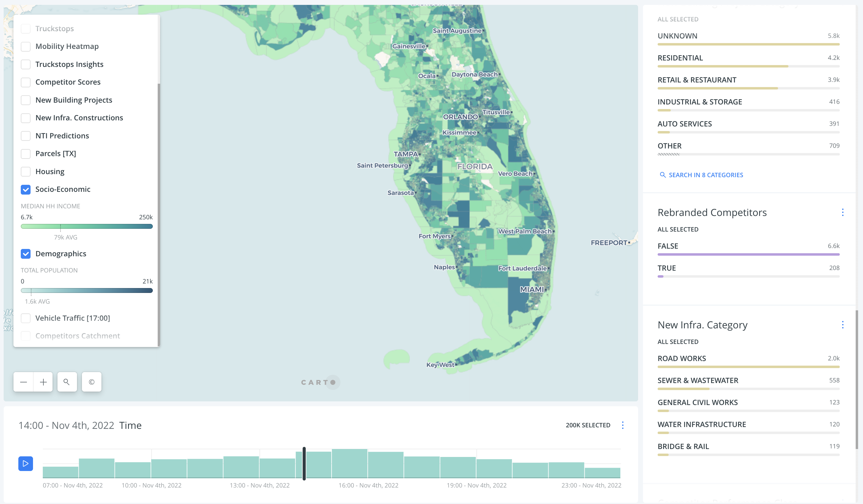The image size is (863, 504).
Task: Click the map attribution copyright icon
Action: click(91, 382)
